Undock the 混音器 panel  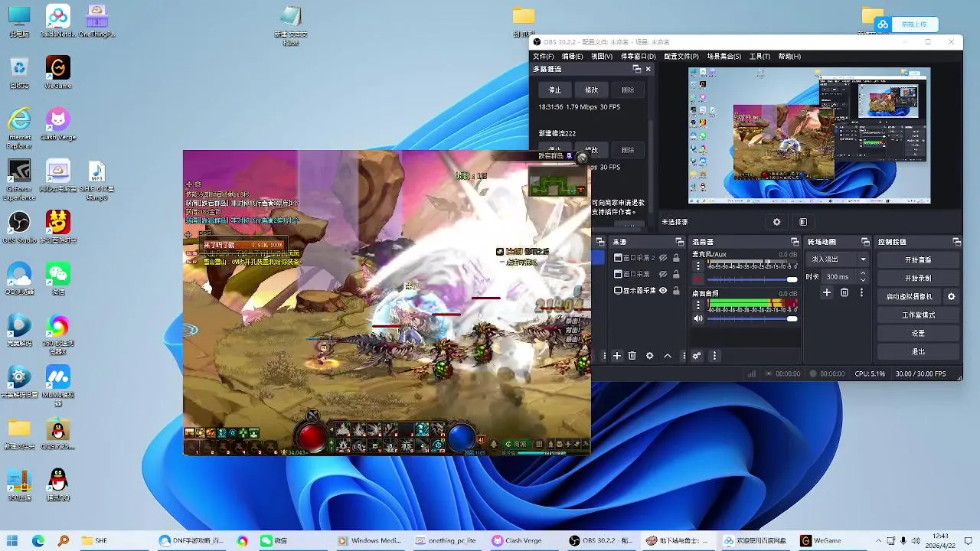click(x=795, y=242)
